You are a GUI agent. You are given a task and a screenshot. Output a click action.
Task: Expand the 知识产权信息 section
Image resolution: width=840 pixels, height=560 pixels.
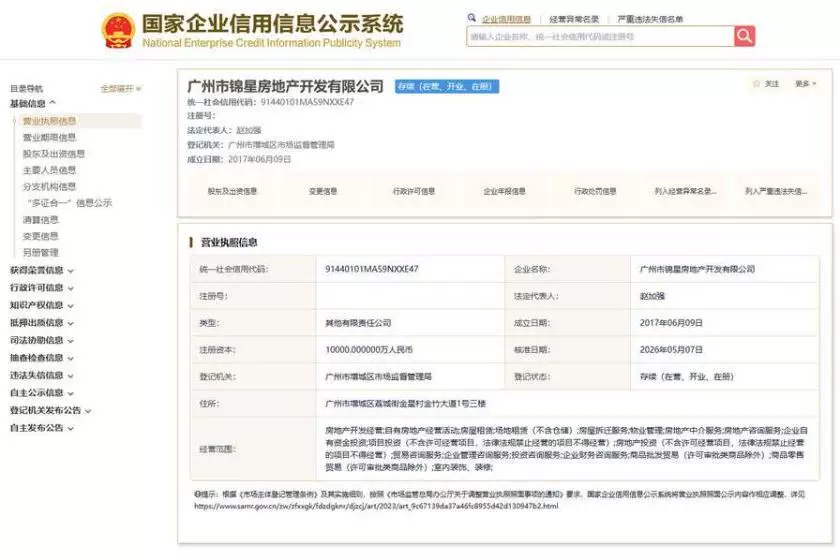click(42, 305)
